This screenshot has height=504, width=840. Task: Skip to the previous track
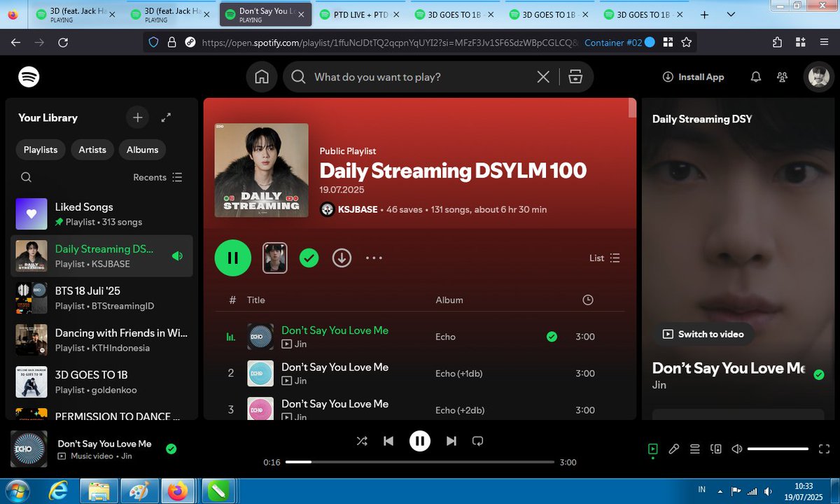tap(388, 441)
